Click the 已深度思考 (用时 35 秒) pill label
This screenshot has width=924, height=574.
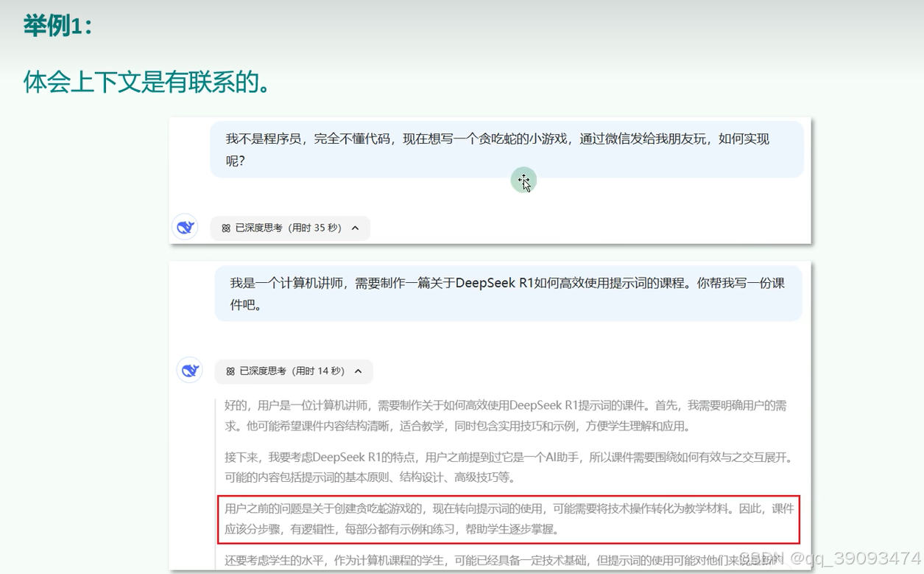pos(289,228)
